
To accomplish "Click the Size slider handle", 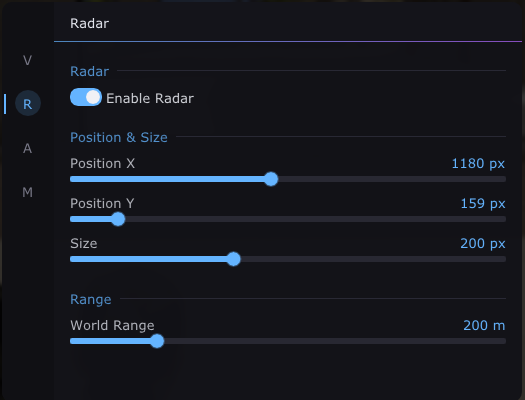I will (233, 259).
